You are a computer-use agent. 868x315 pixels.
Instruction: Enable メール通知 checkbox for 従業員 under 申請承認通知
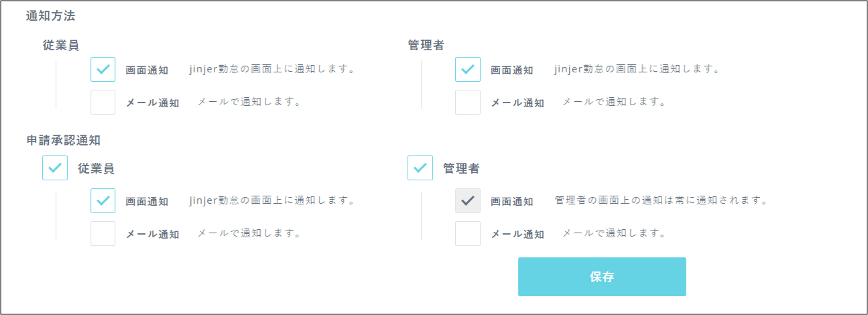[103, 234]
